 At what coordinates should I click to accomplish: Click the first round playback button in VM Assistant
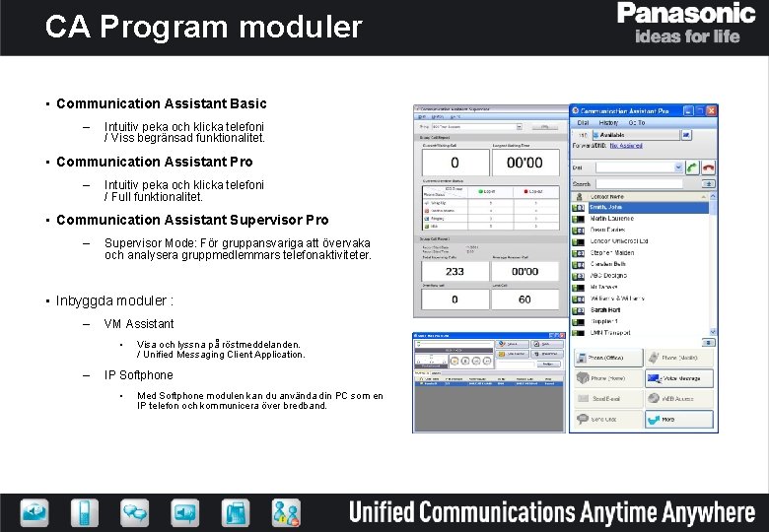454,361
